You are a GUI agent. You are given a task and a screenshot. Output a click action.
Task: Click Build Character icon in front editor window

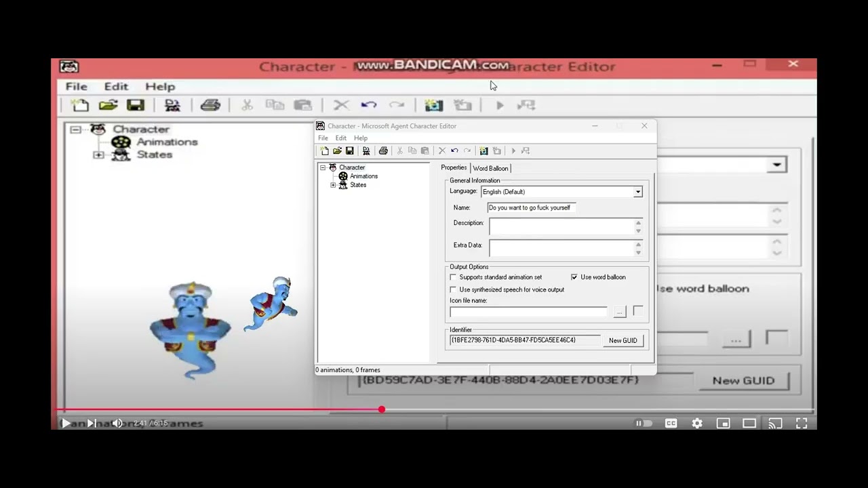[366, 150]
